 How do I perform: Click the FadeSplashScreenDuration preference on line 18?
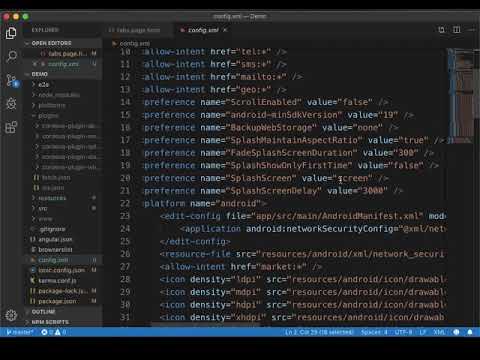289,153
